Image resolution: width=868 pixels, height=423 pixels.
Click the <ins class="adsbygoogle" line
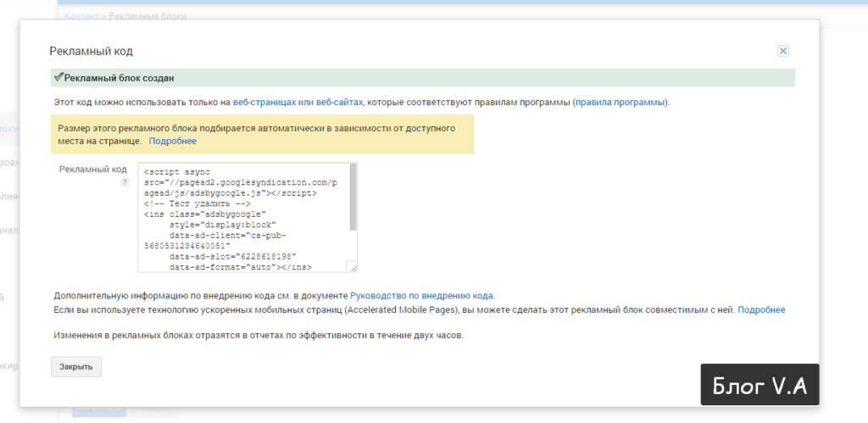click(x=205, y=214)
